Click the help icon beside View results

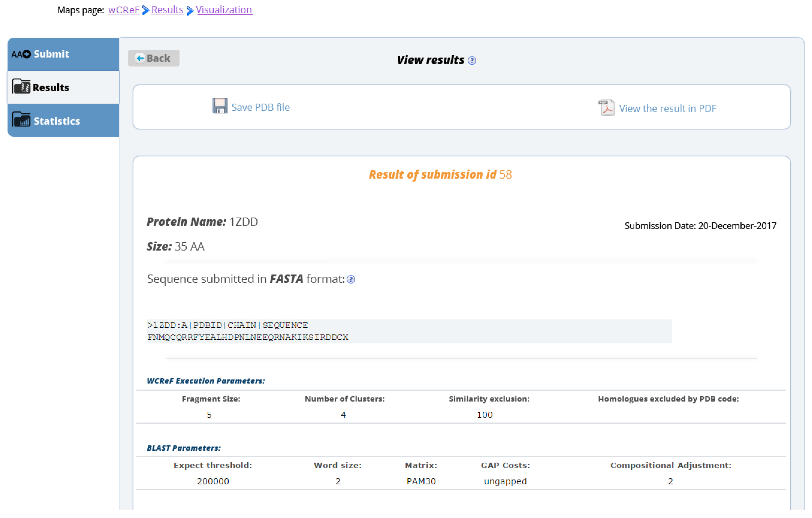point(472,61)
